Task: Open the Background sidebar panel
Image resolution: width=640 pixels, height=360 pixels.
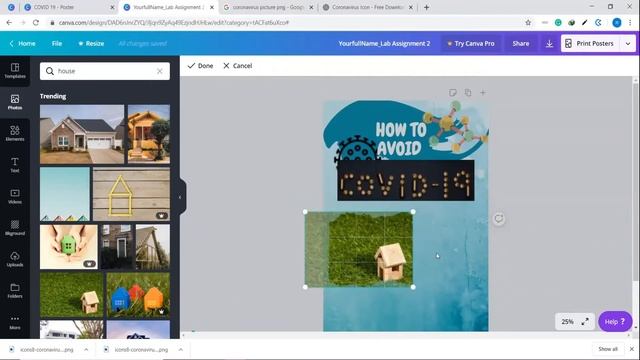Action: [x=15, y=228]
